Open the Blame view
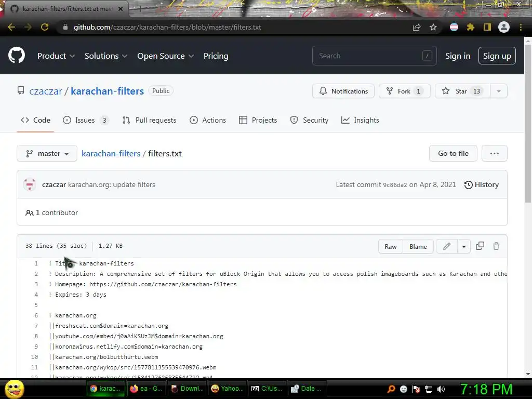The width and height of the screenshot is (532, 399). point(418,246)
